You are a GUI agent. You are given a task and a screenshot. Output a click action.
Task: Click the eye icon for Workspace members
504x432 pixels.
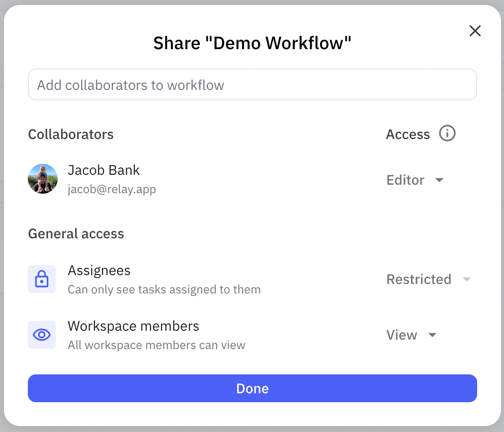42,335
